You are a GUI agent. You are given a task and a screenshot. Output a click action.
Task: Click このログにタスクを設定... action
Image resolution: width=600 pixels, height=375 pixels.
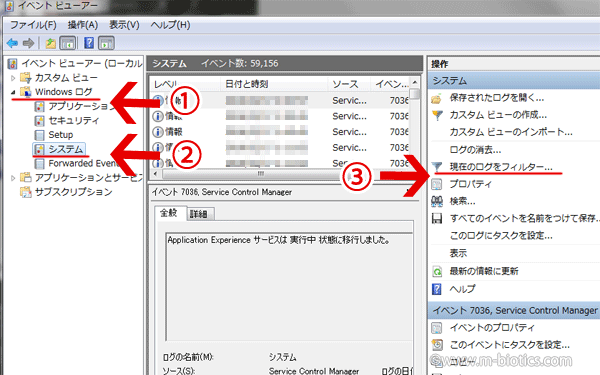501,235
